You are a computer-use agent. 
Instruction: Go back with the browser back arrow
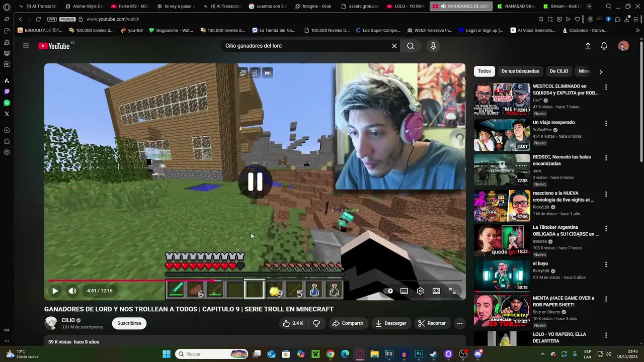(x=20, y=19)
